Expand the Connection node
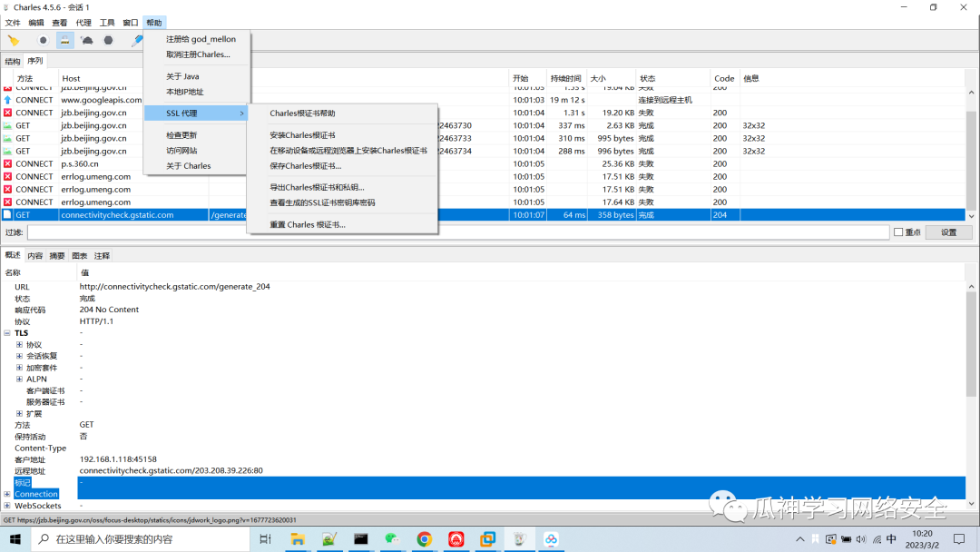This screenshot has width=980, height=552. pyautogui.click(x=7, y=494)
